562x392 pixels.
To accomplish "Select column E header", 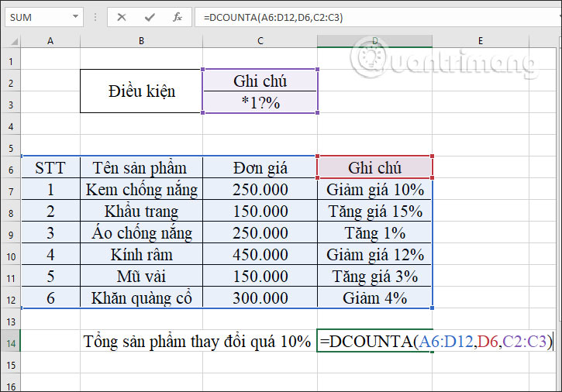I will (481, 41).
